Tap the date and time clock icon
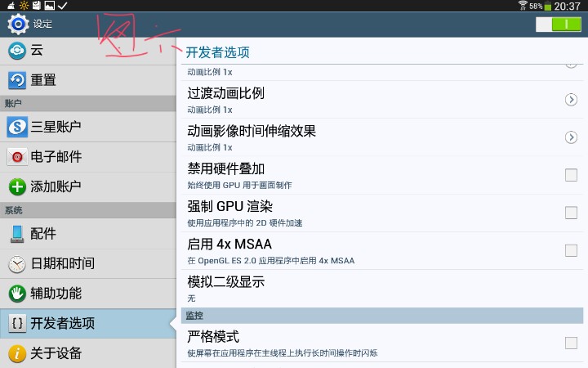 pos(17,263)
